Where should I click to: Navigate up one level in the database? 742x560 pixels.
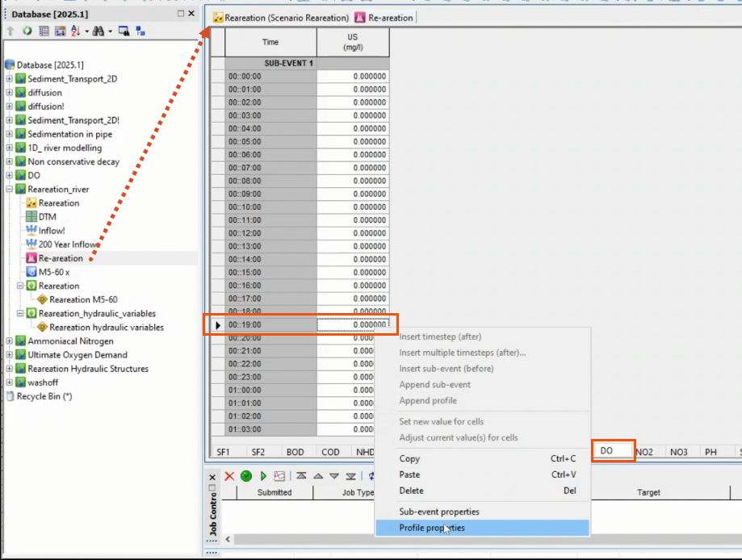(10, 30)
